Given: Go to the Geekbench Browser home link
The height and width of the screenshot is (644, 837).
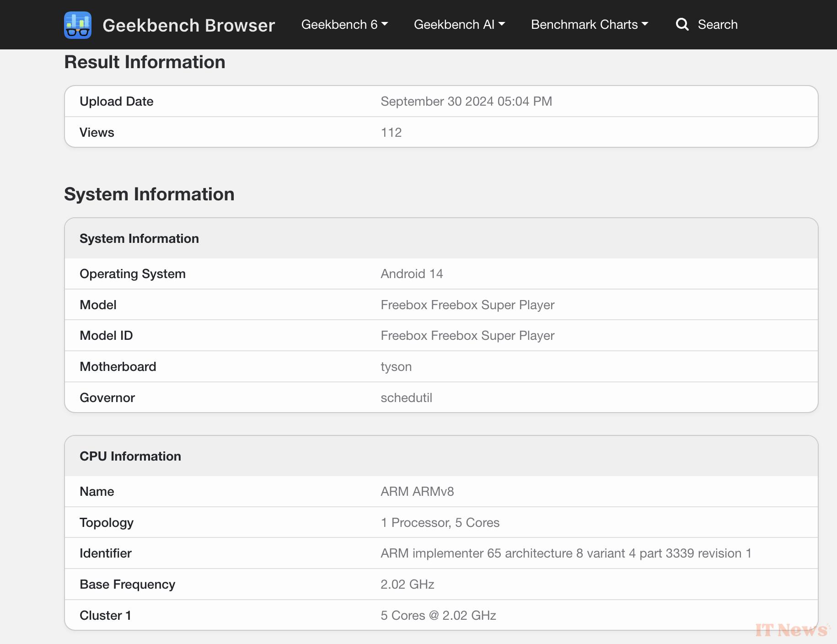Looking at the screenshot, I should click(188, 26).
